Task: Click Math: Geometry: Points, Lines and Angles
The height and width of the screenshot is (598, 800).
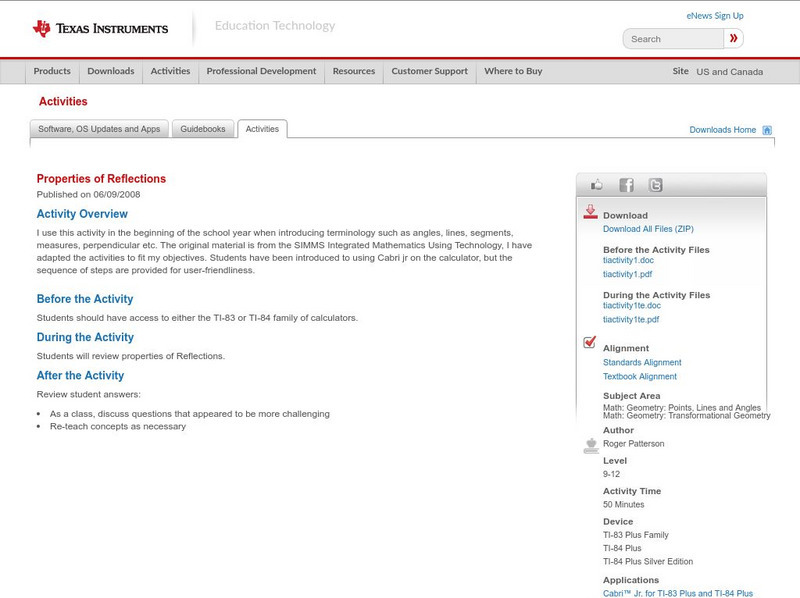Action: [x=682, y=408]
